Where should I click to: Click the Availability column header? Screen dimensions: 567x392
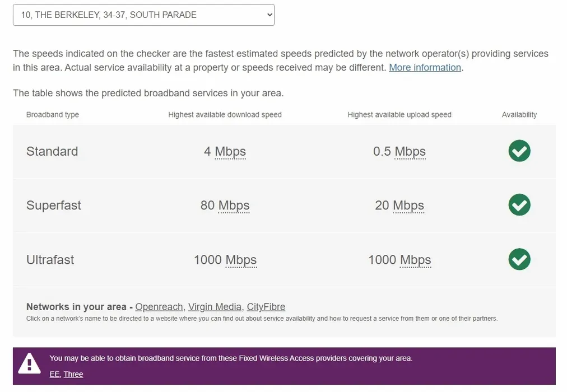click(519, 115)
